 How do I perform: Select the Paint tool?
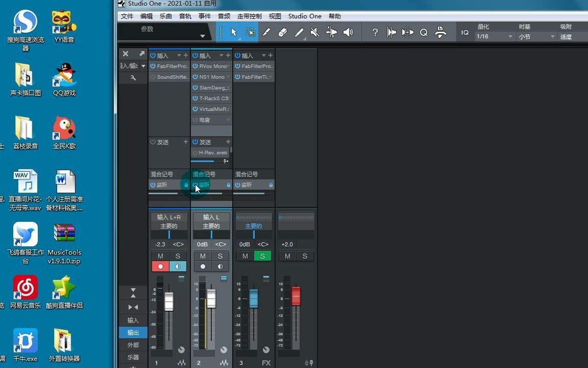tap(299, 32)
